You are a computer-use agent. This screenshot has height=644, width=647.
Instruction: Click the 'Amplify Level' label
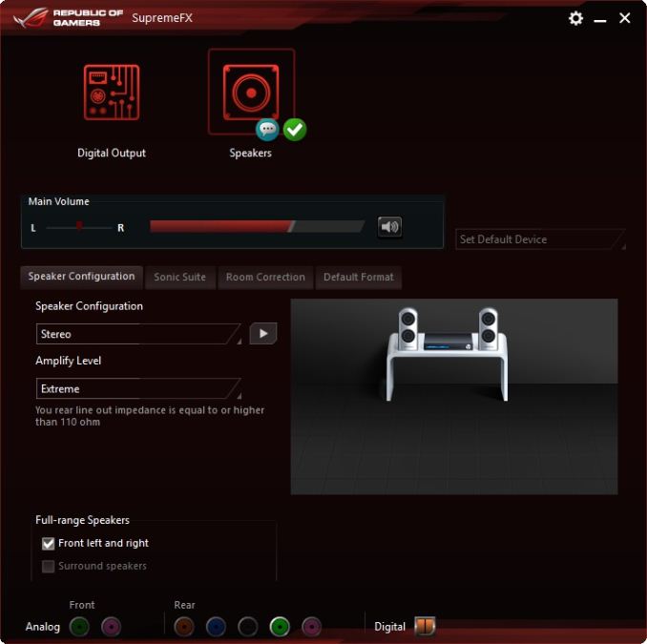pos(68,361)
